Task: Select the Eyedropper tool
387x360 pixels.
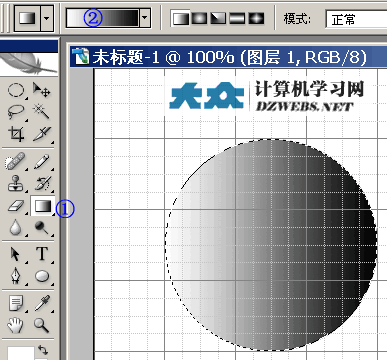Action: [x=42, y=303]
